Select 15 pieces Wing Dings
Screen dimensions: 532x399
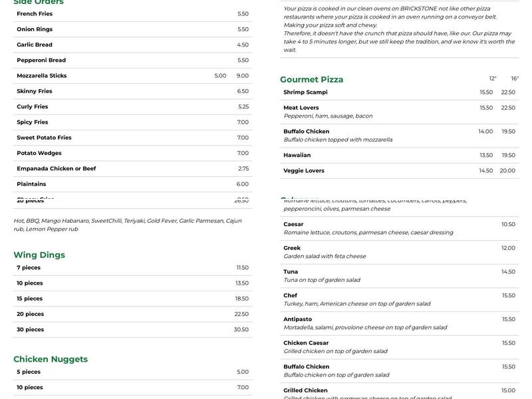click(29, 299)
